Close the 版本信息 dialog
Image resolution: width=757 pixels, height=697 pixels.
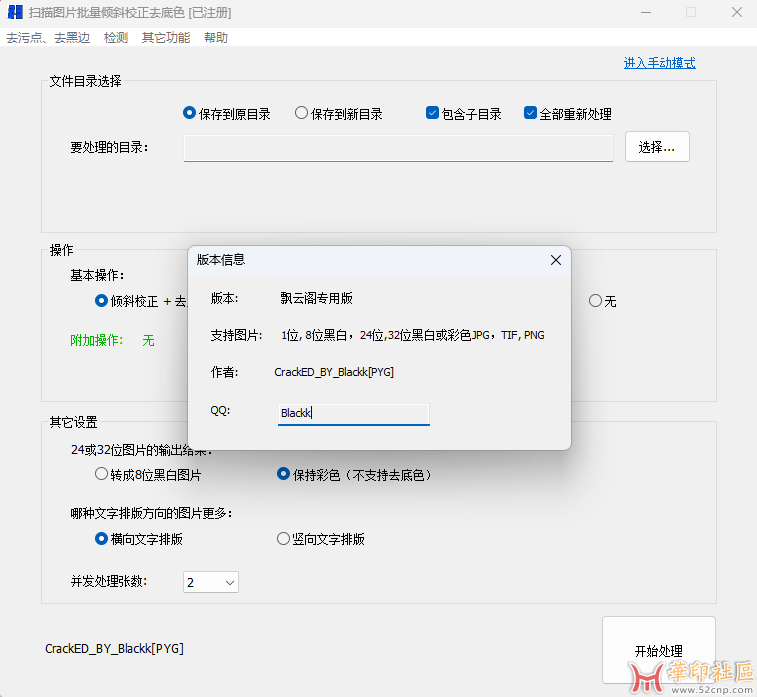556,260
